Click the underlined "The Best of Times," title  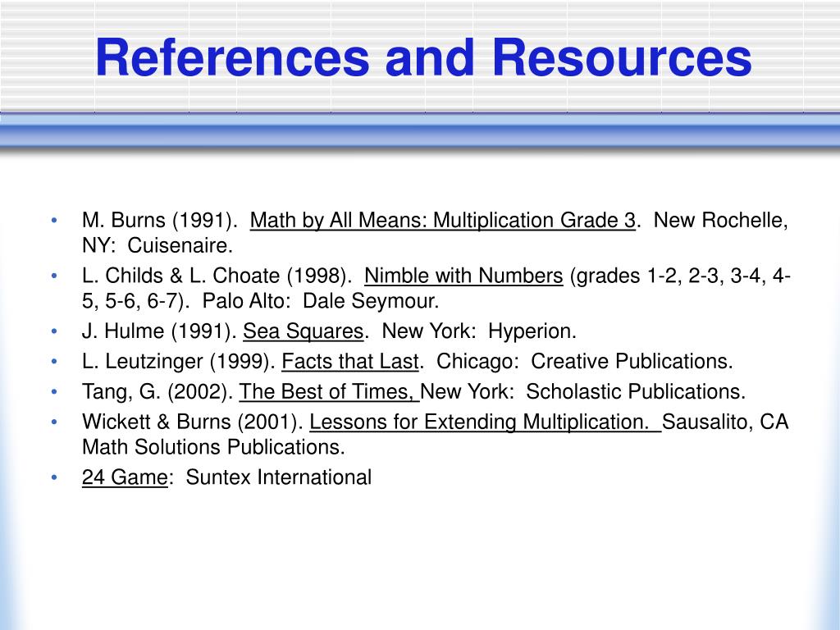click(329, 391)
